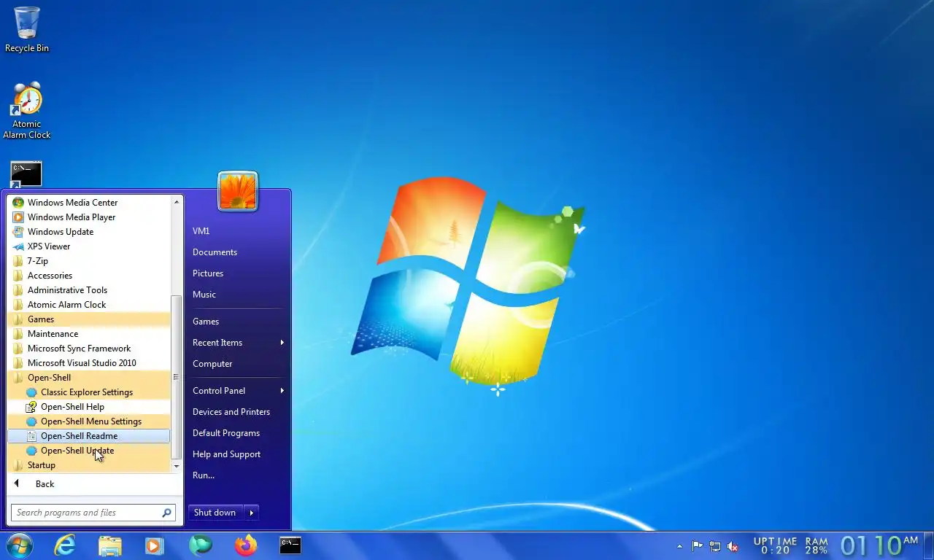Click the Open-Shell Menu Settings icon

pos(31,421)
